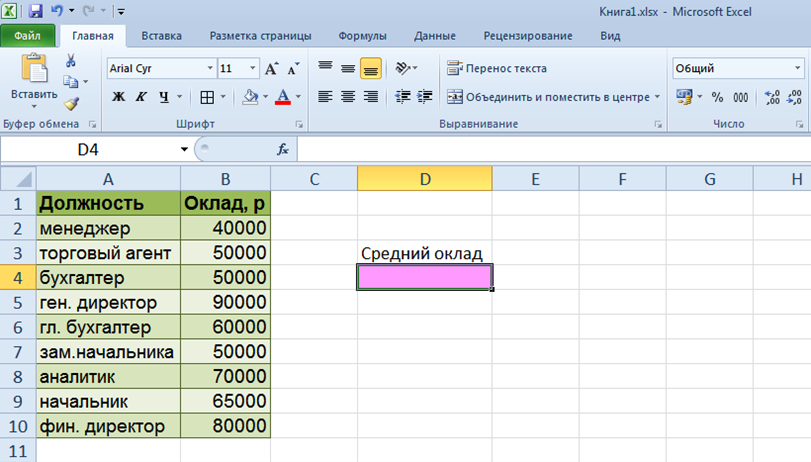This screenshot has height=462, width=811.
Task: Select the Format Painter brush icon
Action: (x=71, y=103)
